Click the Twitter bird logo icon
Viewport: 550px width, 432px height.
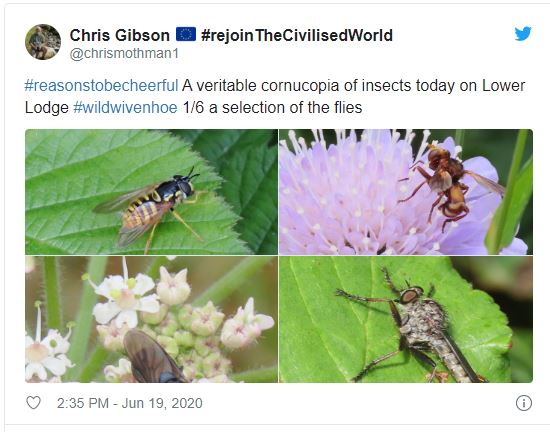(523, 34)
